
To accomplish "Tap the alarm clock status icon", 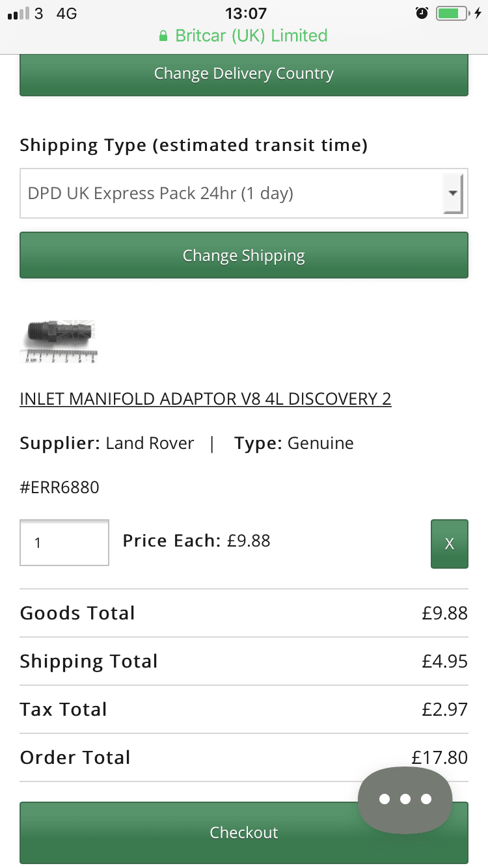I will pyautogui.click(x=422, y=13).
